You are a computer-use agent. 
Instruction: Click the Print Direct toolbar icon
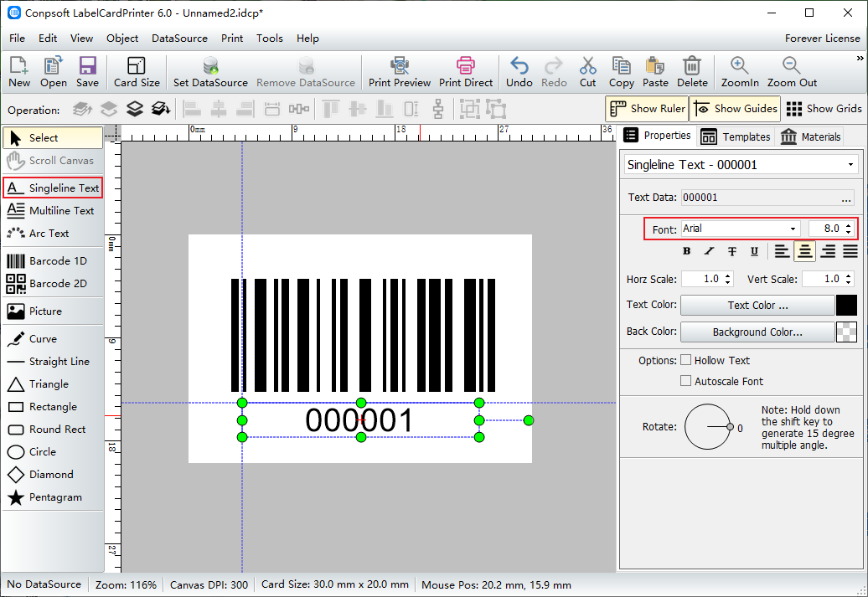(466, 72)
